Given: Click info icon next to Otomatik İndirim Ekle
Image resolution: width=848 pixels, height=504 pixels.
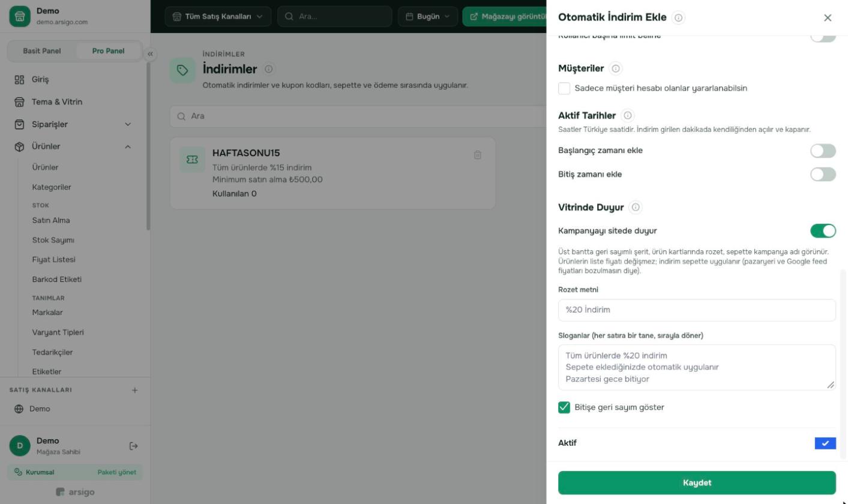Looking at the screenshot, I should pos(678,18).
